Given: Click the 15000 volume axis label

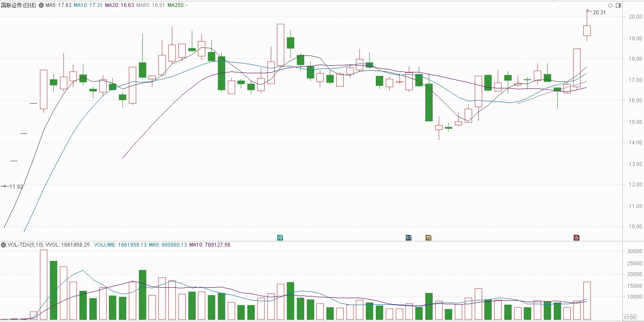Looking at the screenshot, I should click(634, 286).
